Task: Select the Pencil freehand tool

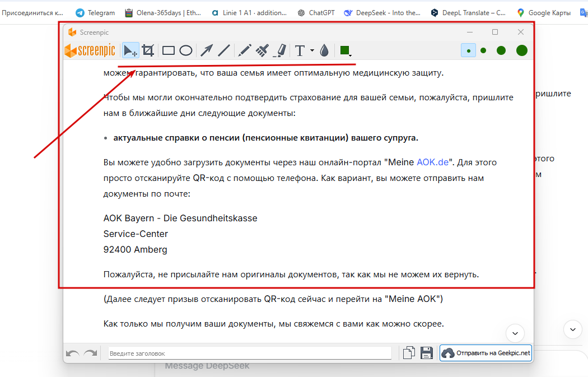Action: tap(245, 50)
